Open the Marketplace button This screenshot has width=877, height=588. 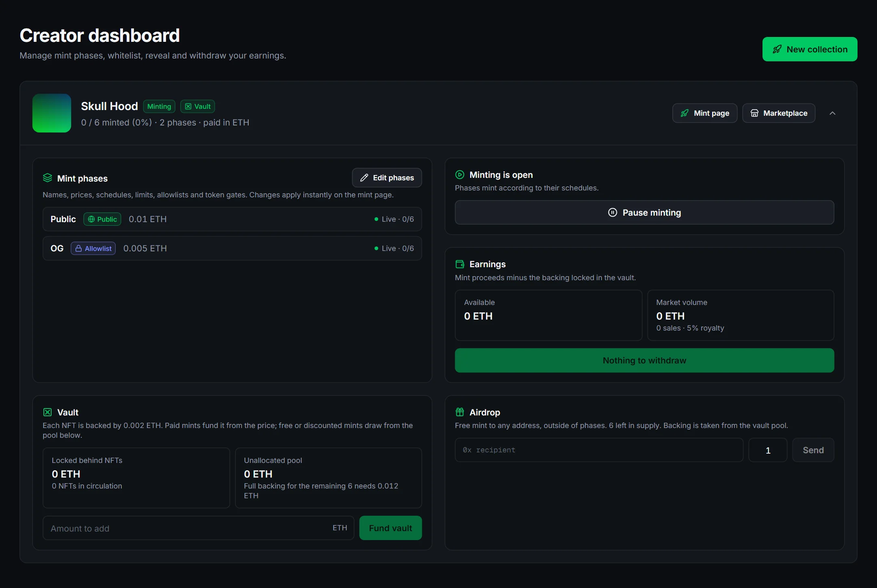click(x=779, y=113)
